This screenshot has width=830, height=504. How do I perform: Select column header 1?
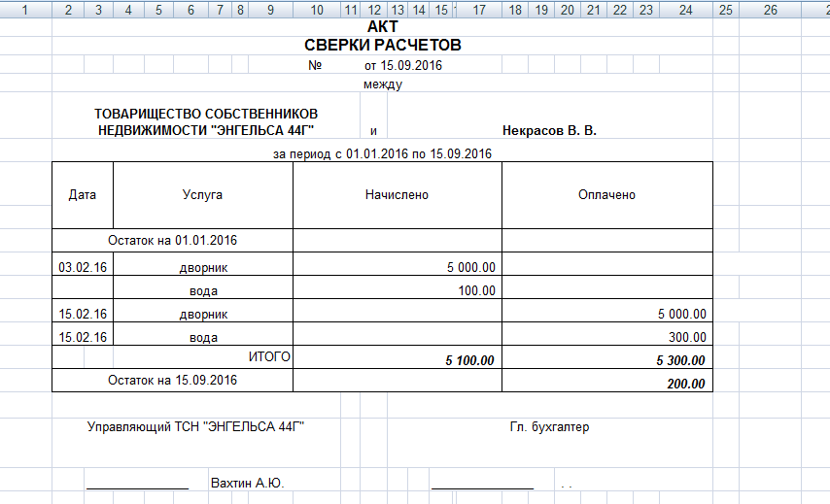click(25, 11)
